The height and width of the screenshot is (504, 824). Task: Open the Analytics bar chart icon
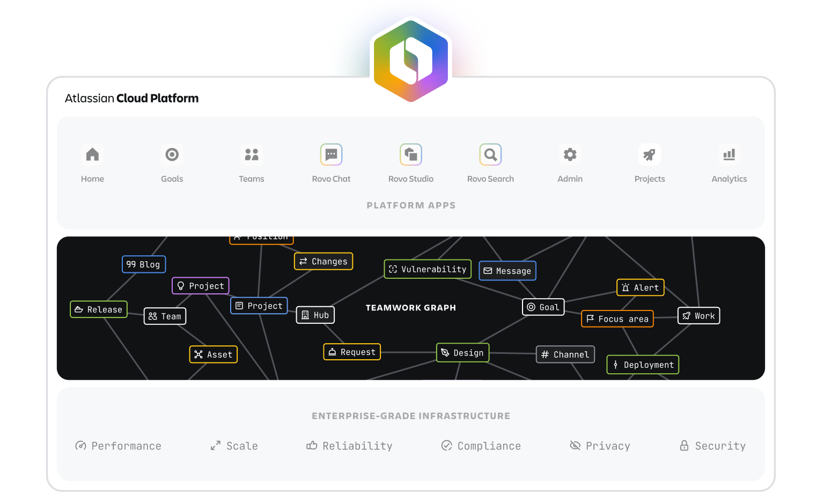(x=729, y=155)
